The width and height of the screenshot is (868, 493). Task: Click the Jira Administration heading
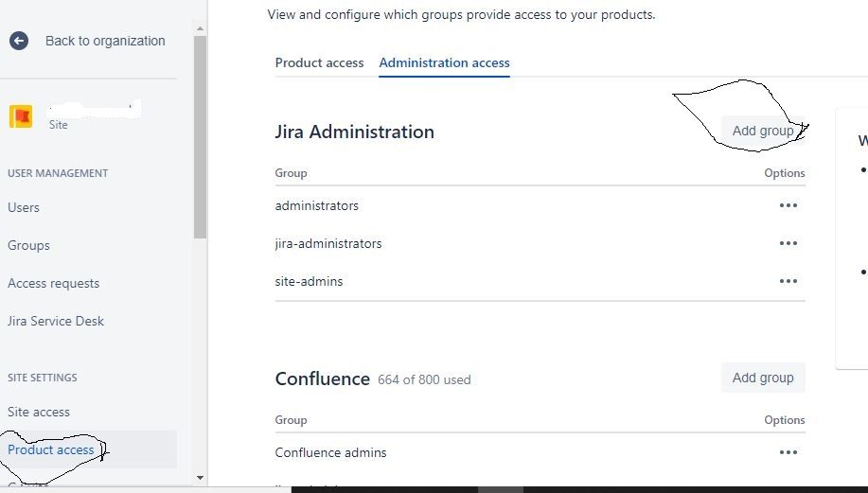pos(355,132)
